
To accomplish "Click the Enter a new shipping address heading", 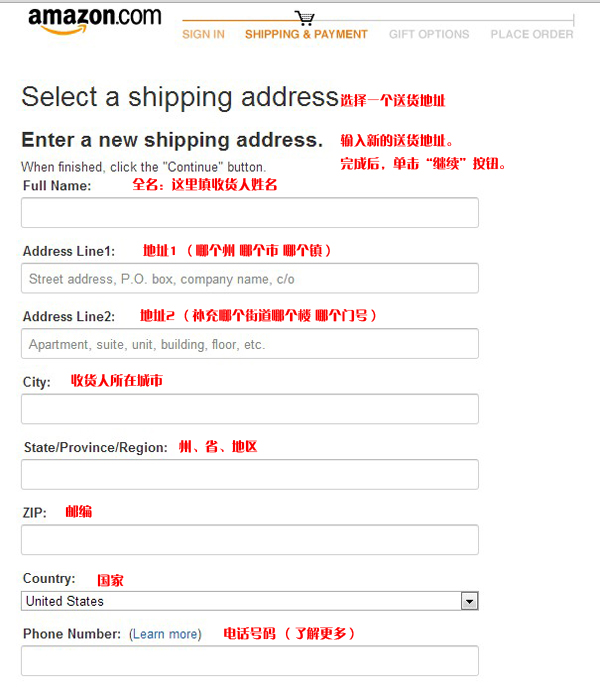I will point(172,140).
